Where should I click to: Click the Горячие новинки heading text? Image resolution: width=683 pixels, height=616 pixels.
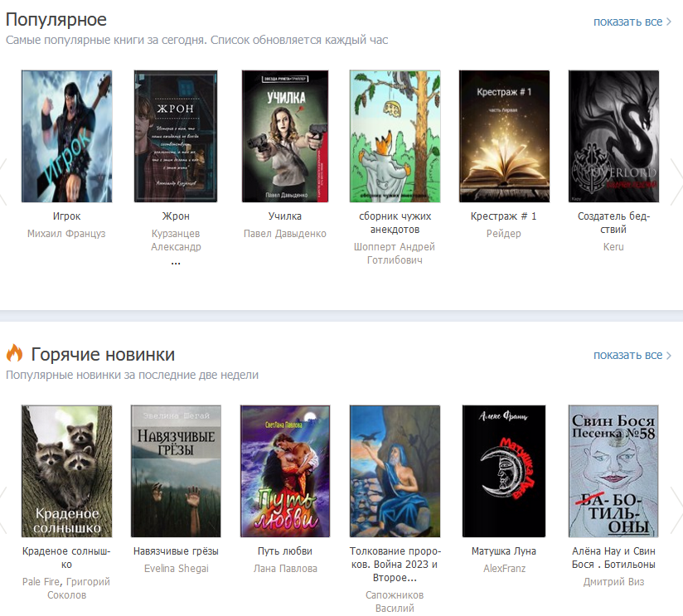[103, 355]
